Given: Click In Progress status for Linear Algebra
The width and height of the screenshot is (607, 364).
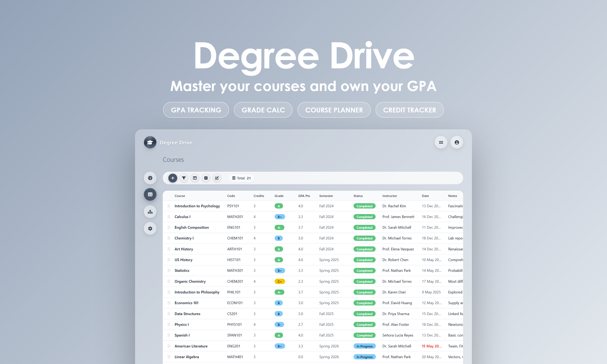Looking at the screenshot, I should point(364,357).
